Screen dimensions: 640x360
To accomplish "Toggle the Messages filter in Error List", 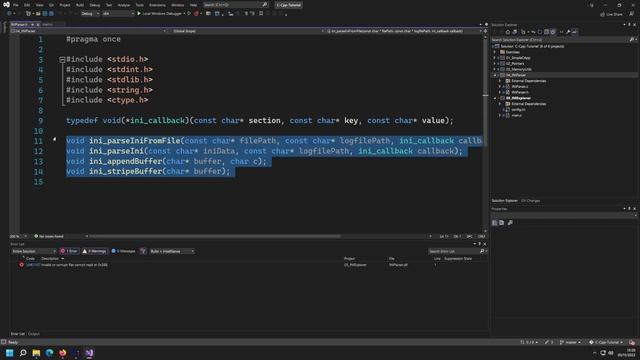I will click(123, 251).
